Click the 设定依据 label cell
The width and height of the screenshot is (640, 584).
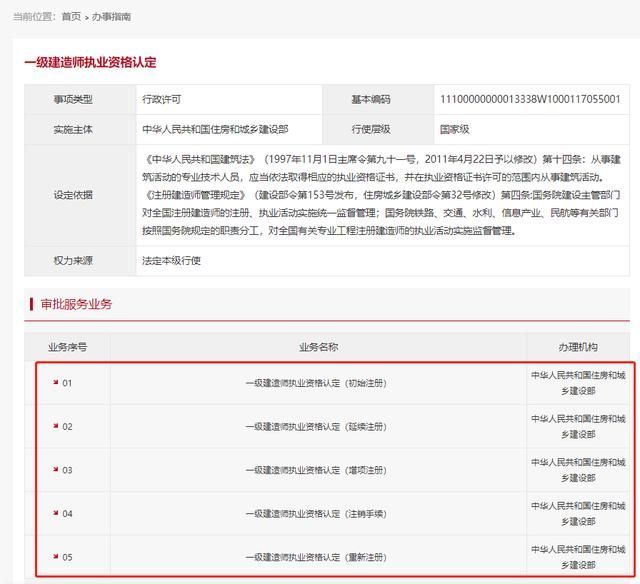coord(80,195)
